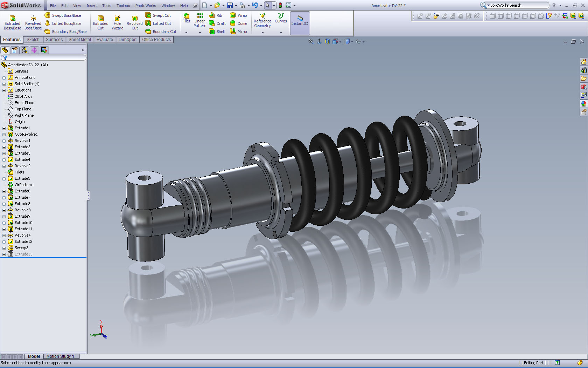Viewport: 588px width, 368px height.
Task: Open the Save dropdown arrow
Action: (236, 6)
